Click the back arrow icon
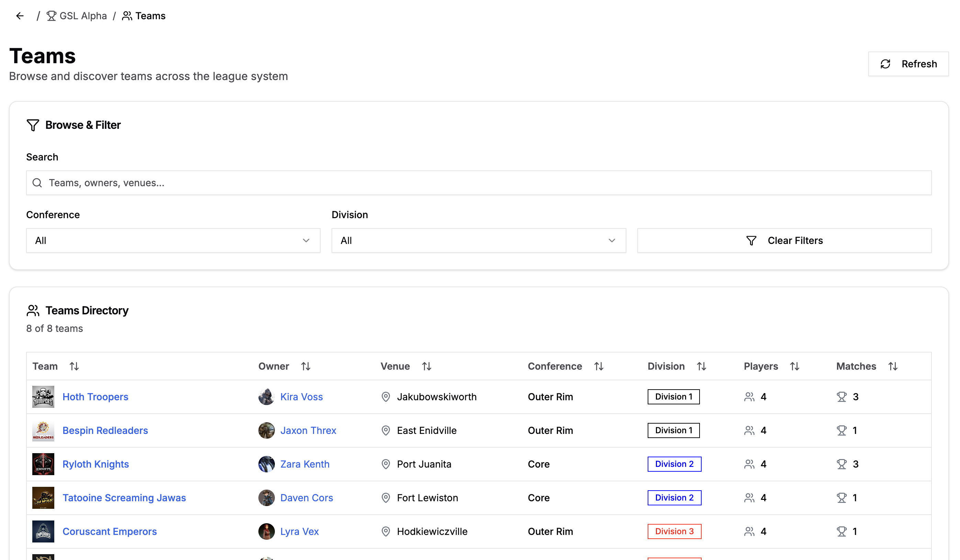 (x=20, y=16)
